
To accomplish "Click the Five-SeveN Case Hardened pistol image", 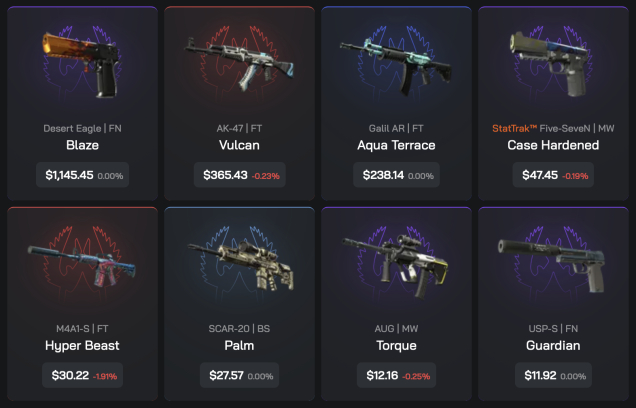I will pos(553,64).
